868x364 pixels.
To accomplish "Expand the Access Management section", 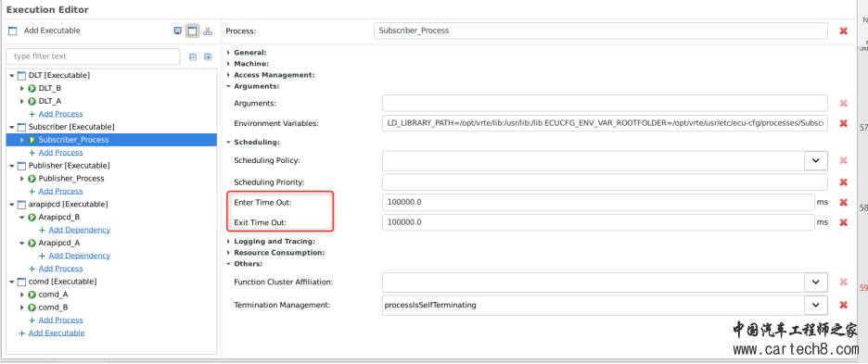I will click(229, 75).
